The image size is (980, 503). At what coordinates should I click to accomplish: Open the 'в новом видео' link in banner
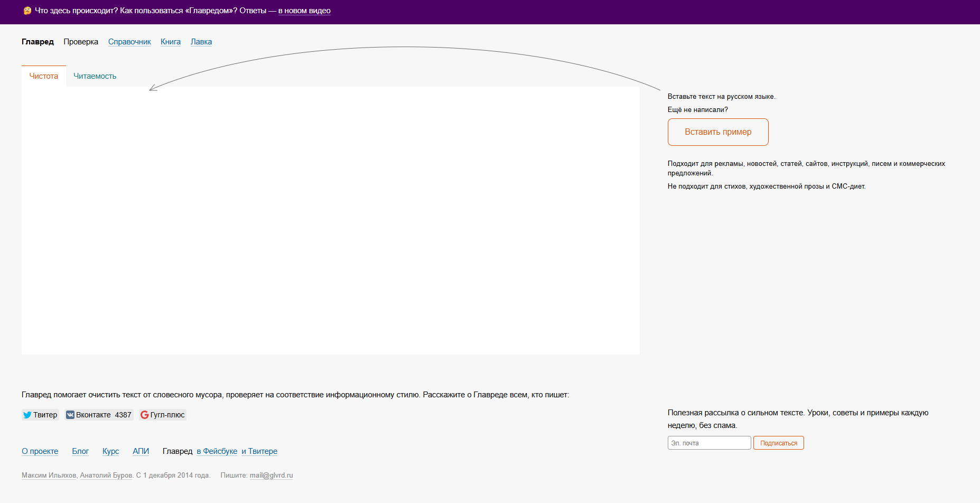pyautogui.click(x=304, y=11)
